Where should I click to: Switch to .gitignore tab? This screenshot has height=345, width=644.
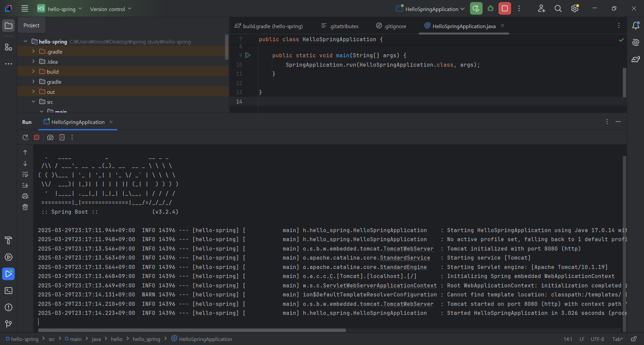(391, 26)
